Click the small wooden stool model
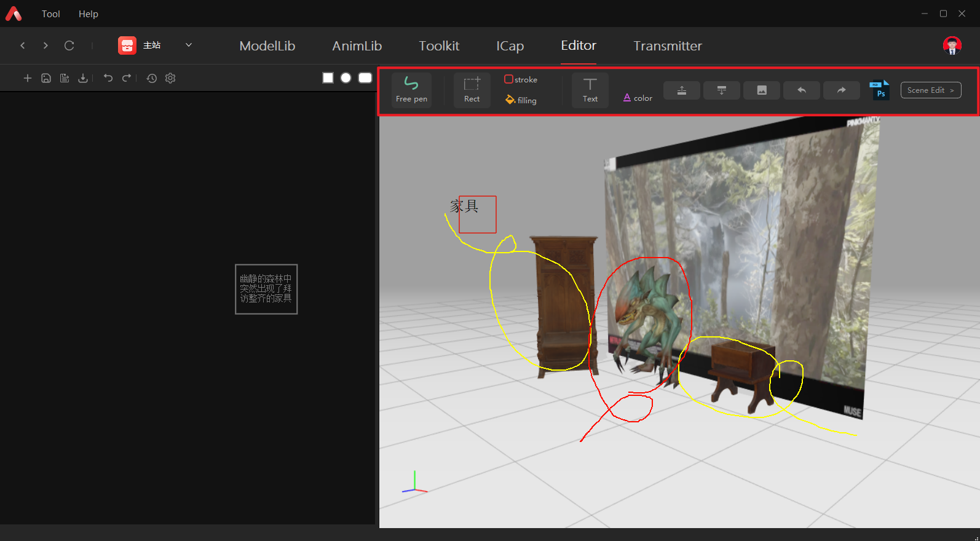This screenshot has height=541, width=980. point(742,376)
